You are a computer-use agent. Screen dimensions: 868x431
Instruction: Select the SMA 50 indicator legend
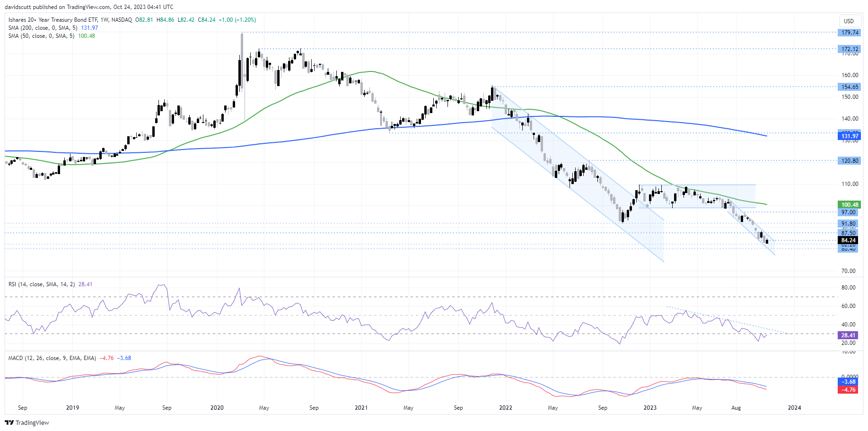52,36
